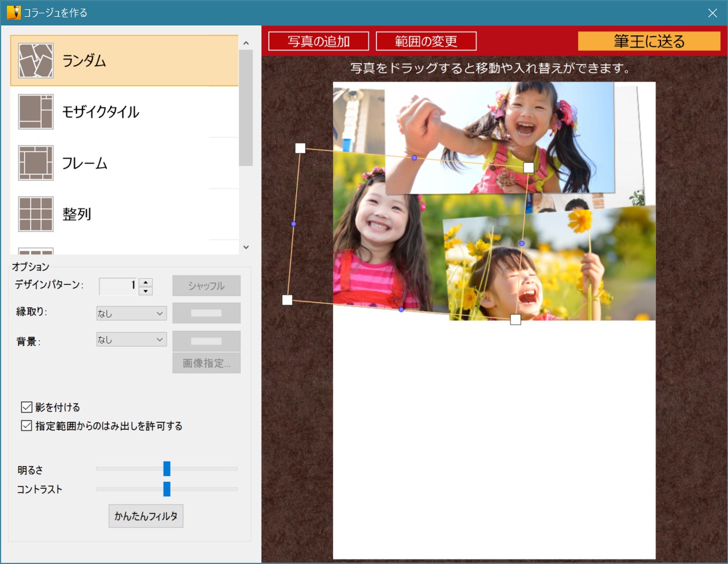Screen dimensions: 728x564
Task: Click the 範囲の変更 button
Action: pyautogui.click(x=426, y=41)
